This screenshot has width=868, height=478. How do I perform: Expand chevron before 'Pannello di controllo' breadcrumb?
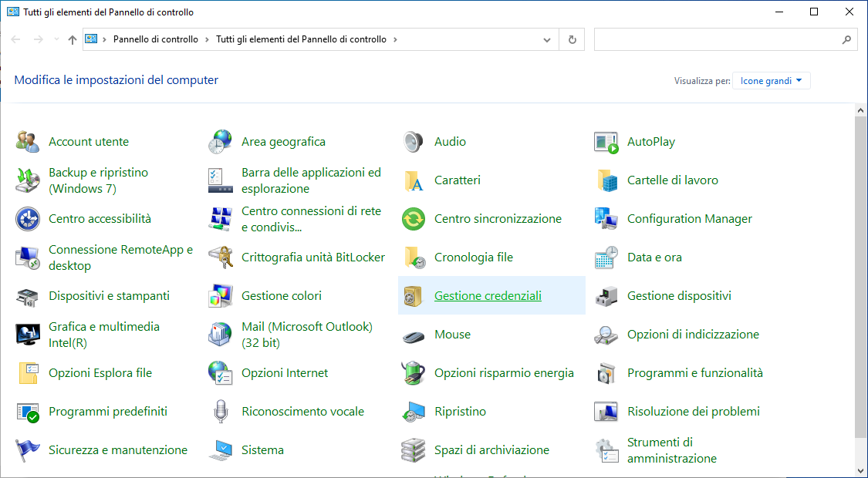coord(105,40)
